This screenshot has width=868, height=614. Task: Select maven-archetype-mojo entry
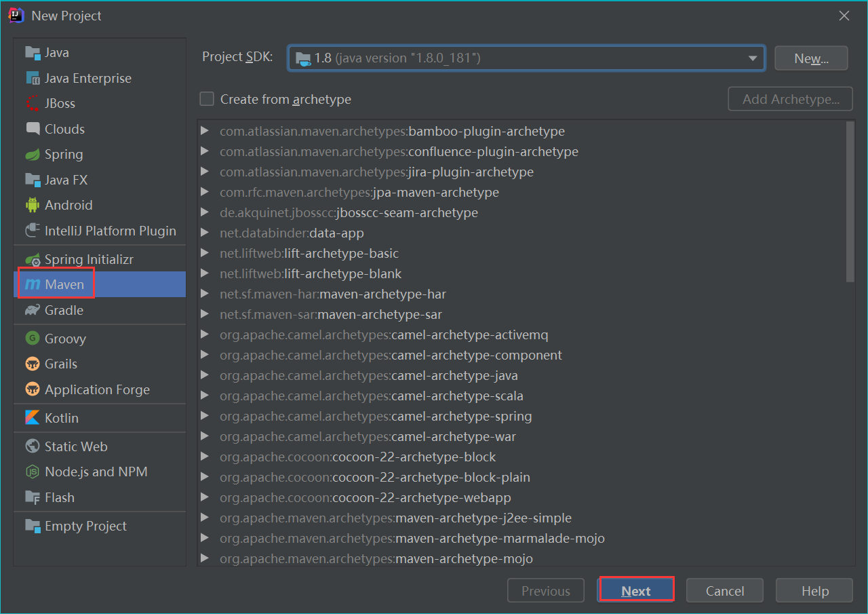376,558
